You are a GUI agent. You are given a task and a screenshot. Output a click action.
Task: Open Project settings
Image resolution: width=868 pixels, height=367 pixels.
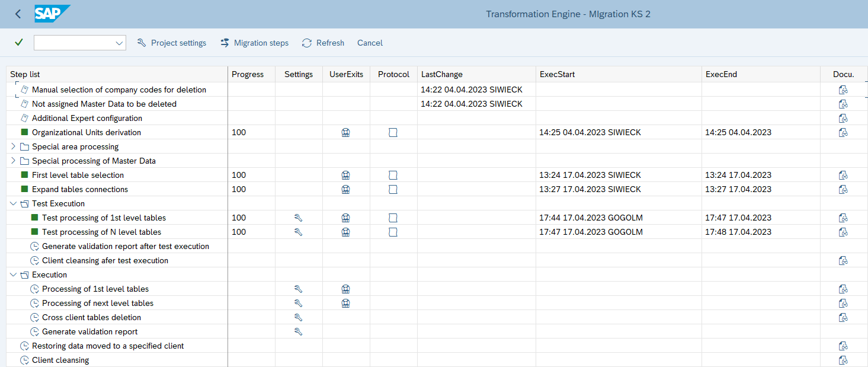pyautogui.click(x=172, y=43)
